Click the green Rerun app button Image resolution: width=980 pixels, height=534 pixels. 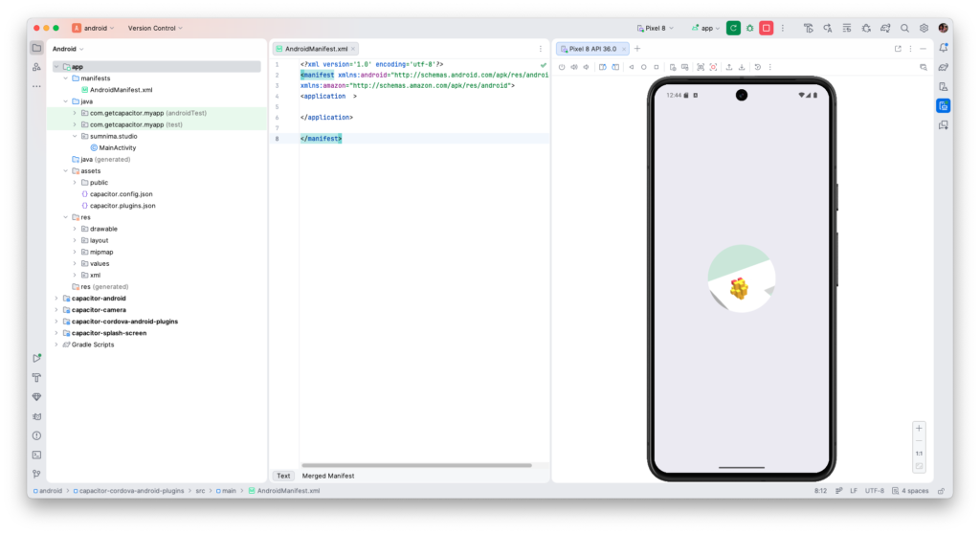click(x=733, y=29)
